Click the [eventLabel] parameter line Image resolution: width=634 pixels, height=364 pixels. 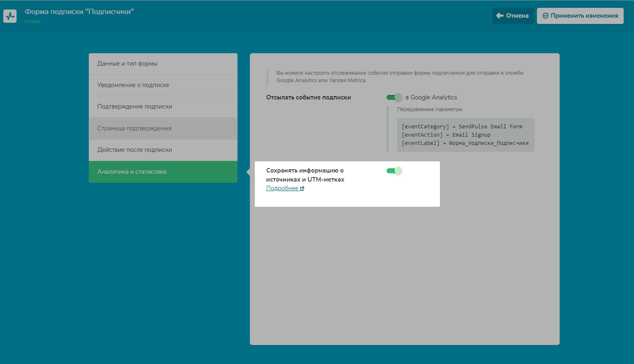[x=465, y=143]
